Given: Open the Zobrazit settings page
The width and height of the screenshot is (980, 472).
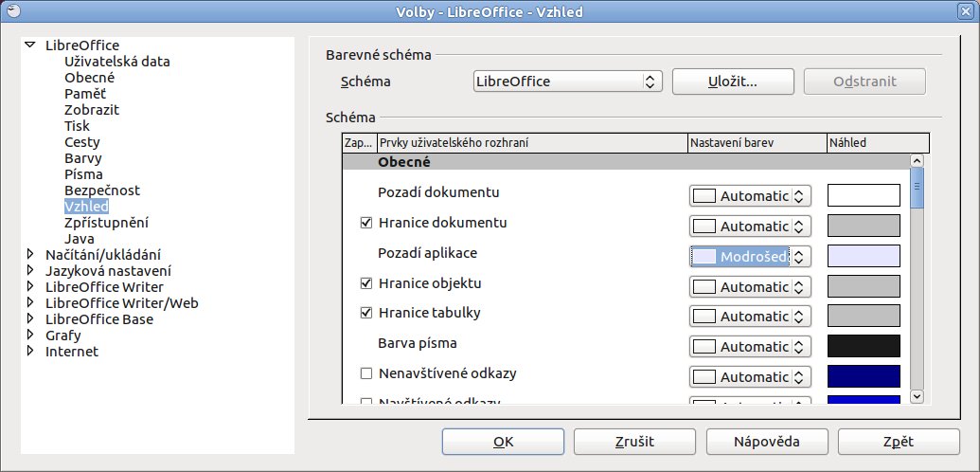Looking at the screenshot, I should pyautogui.click(x=91, y=110).
